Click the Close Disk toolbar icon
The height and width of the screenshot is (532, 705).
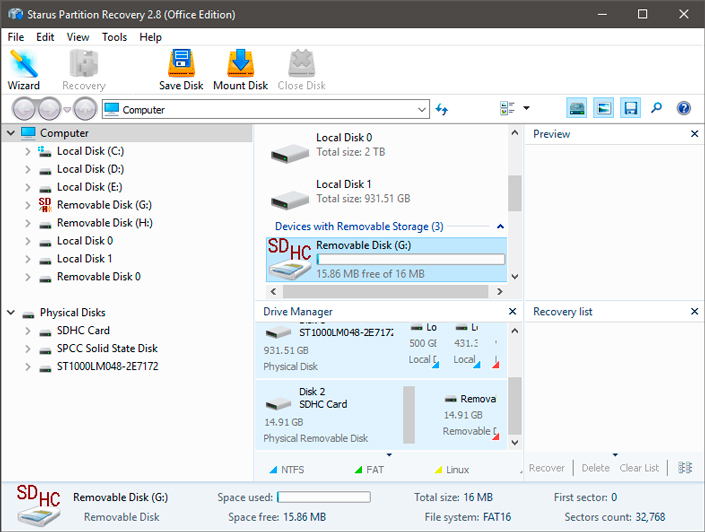[301, 70]
